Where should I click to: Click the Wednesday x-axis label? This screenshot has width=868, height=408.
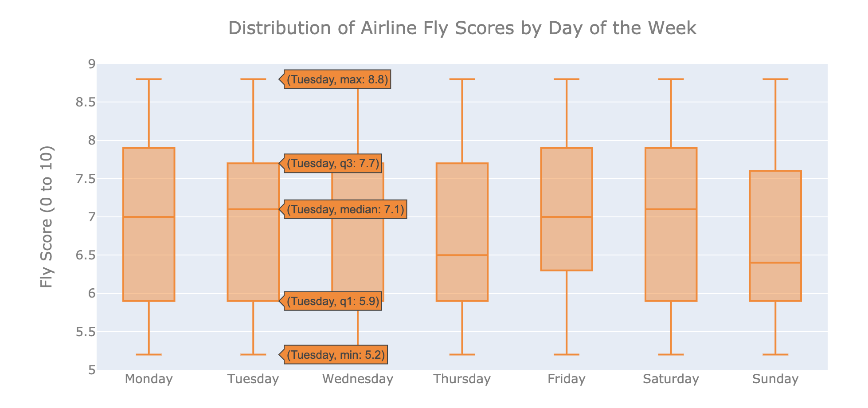(x=358, y=379)
